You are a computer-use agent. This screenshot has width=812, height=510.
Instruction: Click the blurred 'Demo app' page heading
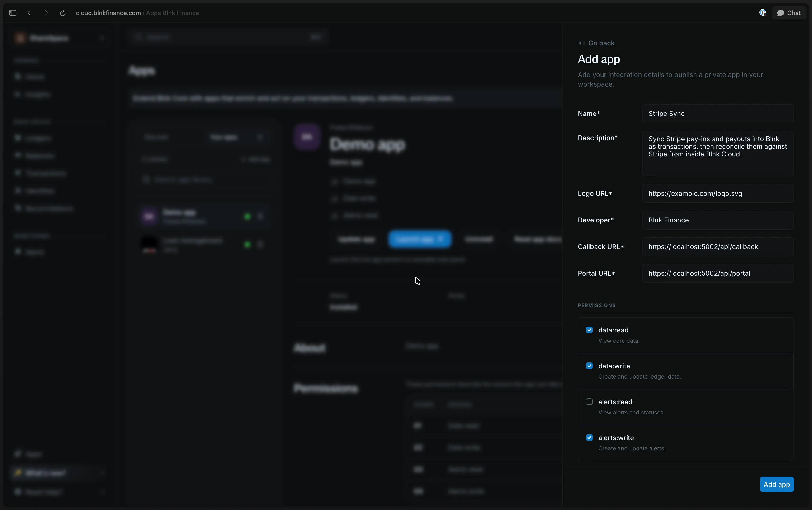pos(367,144)
